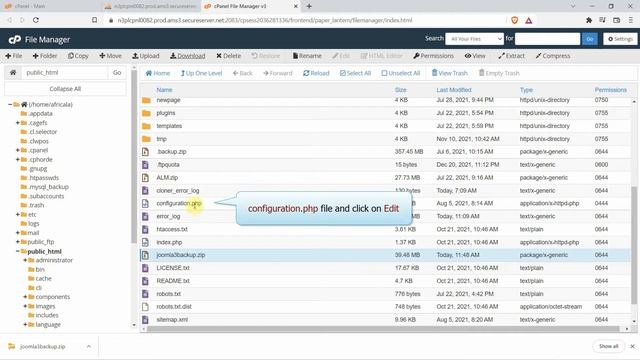Select the configuration.php file name

click(179, 203)
